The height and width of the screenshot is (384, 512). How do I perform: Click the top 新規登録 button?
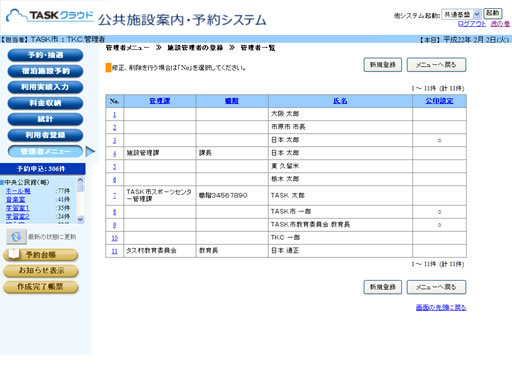click(383, 65)
